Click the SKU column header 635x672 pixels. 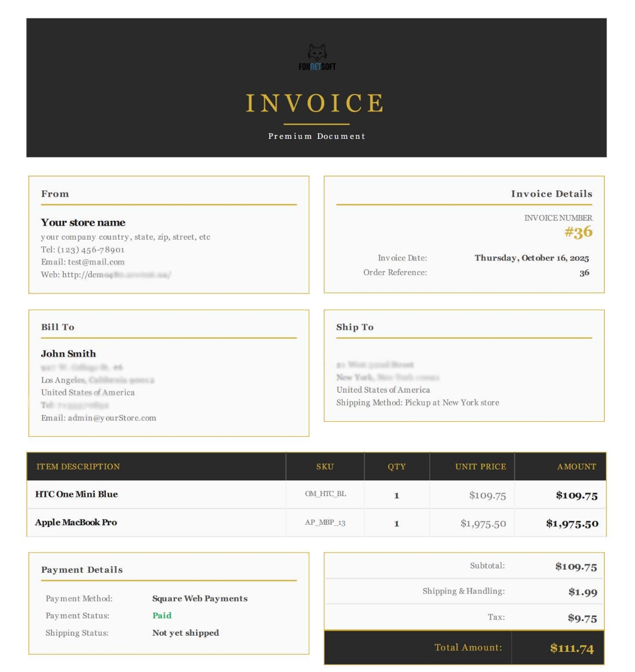pyautogui.click(x=325, y=466)
